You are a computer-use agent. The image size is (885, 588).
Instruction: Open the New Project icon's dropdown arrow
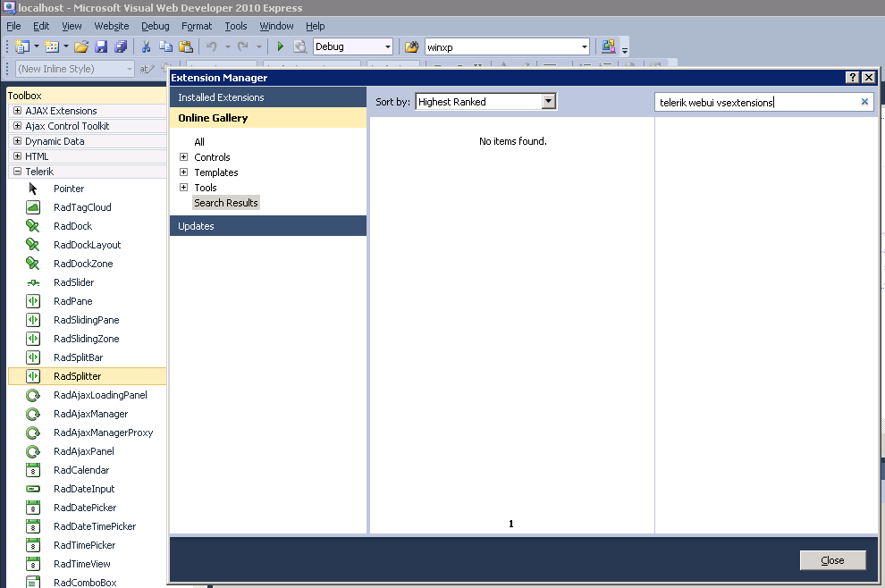coord(37,46)
